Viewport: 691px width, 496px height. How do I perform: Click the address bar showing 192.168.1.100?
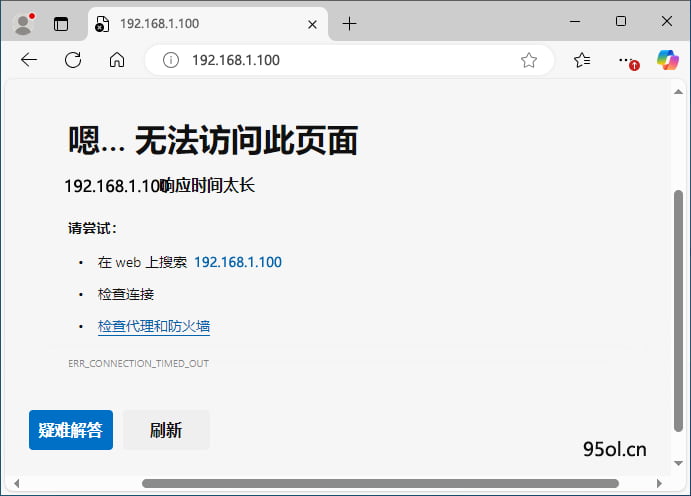[x=349, y=60]
